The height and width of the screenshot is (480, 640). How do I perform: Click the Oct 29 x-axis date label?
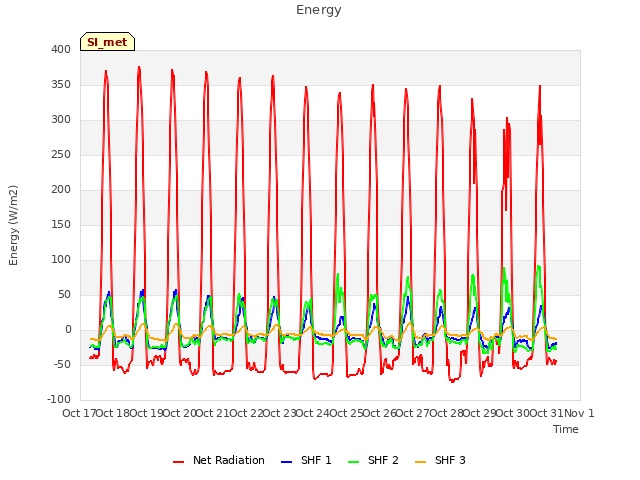[480, 413]
